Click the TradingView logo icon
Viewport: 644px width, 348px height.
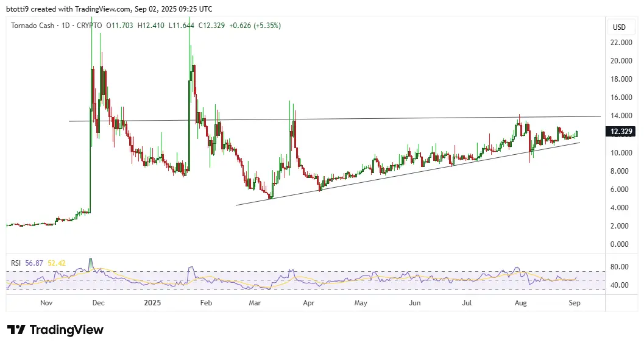pyautogui.click(x=16, y=330)
